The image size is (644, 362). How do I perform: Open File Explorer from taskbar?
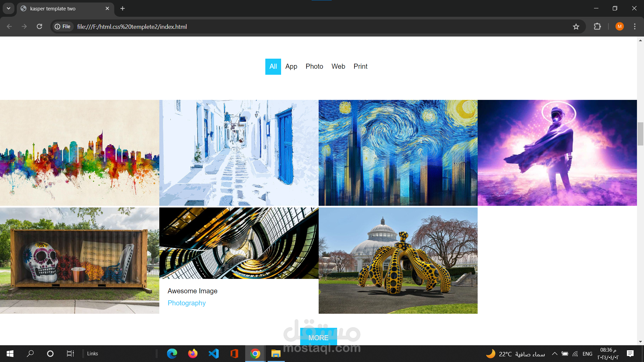pos(276,354)
